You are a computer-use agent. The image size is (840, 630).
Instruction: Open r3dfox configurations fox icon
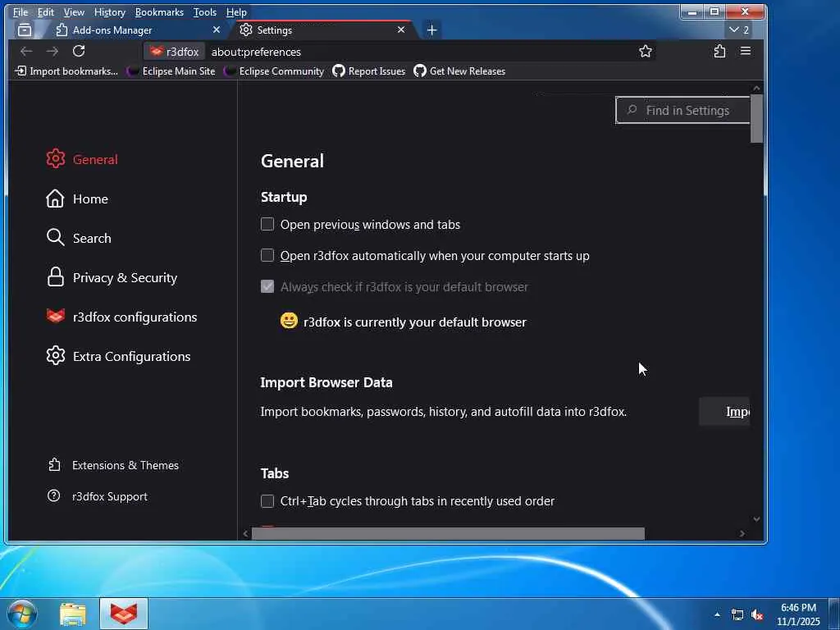pos(56,317)
